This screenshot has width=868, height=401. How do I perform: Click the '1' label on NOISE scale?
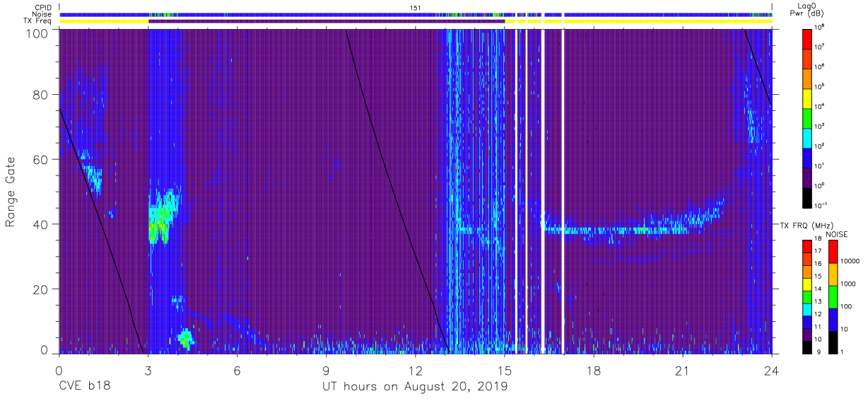coord(843,351)
